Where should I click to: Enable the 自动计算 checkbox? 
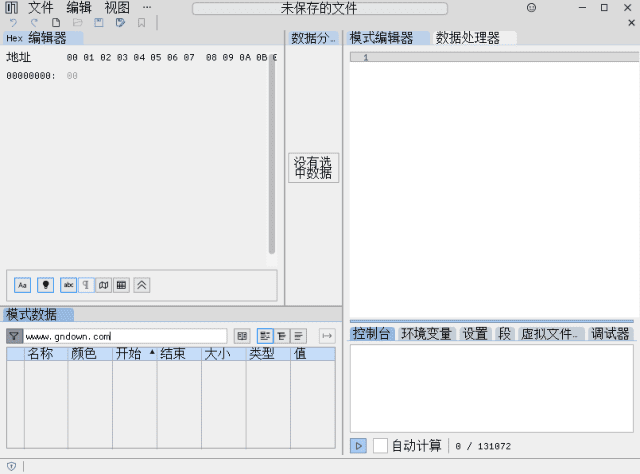380,445
